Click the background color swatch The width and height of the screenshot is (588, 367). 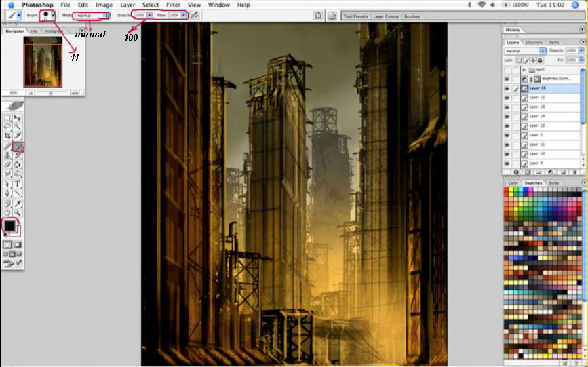18,233
